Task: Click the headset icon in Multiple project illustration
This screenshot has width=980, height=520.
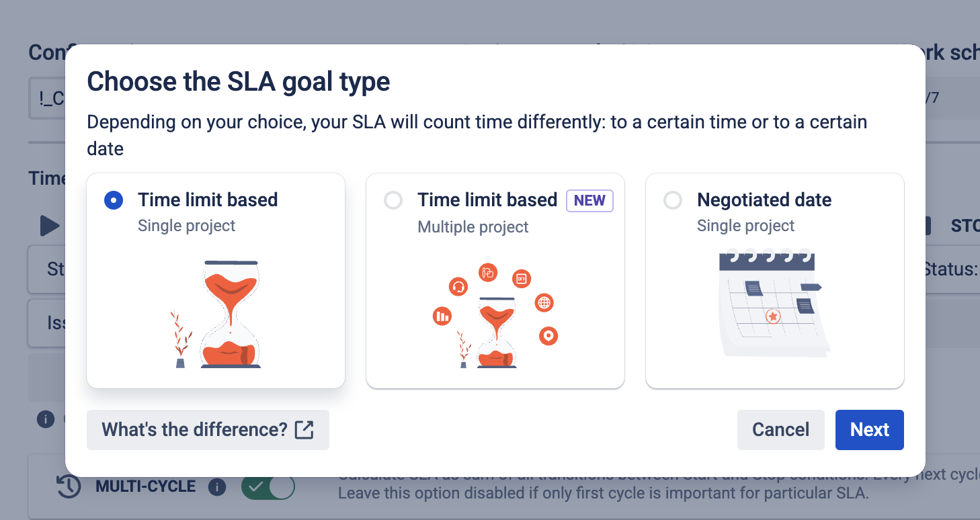Action: [x=458, y=288]
